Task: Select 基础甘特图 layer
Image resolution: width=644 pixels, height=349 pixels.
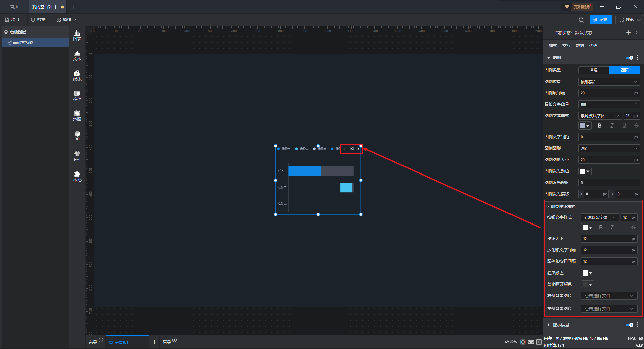Action: tap(35, 43)
